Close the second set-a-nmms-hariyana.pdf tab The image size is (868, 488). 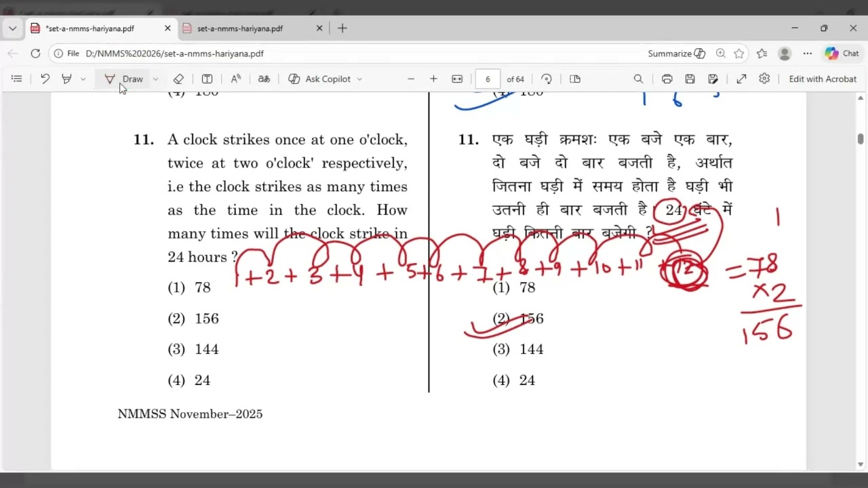[x=319, y=28]
